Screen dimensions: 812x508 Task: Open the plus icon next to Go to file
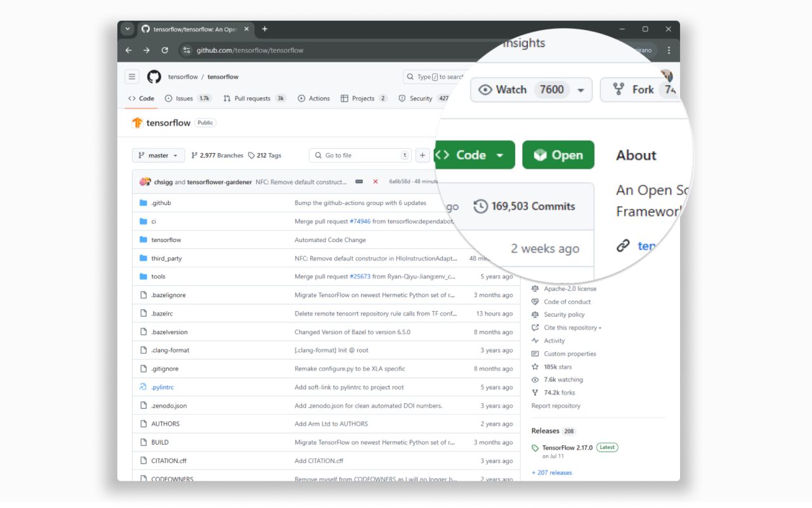click(x=422, y=155)
